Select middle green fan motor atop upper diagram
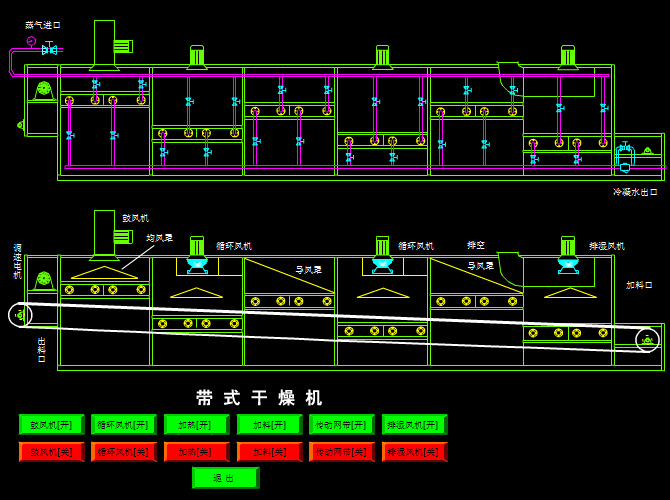Viewport: 670px width, 500px height. 382,57
